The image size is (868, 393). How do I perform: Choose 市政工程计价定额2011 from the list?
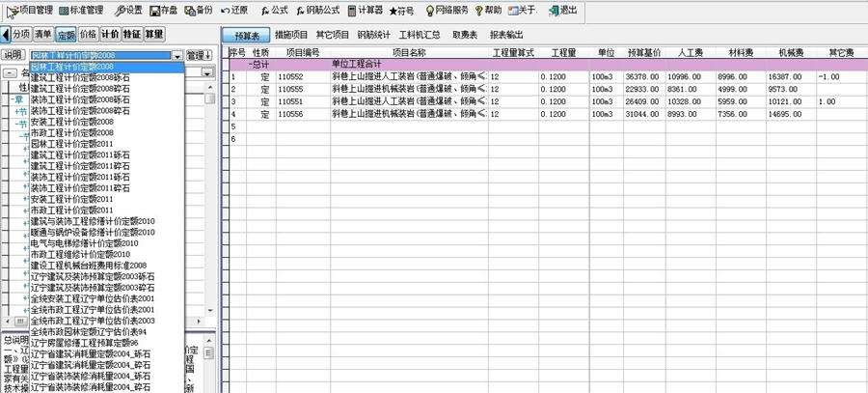72,211
